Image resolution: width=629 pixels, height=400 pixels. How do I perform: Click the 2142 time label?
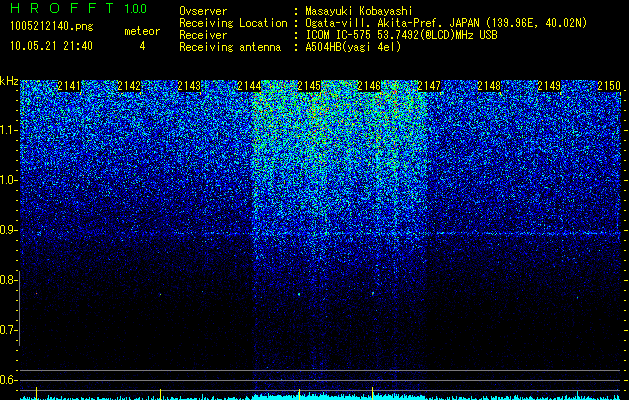pos(129,86)
